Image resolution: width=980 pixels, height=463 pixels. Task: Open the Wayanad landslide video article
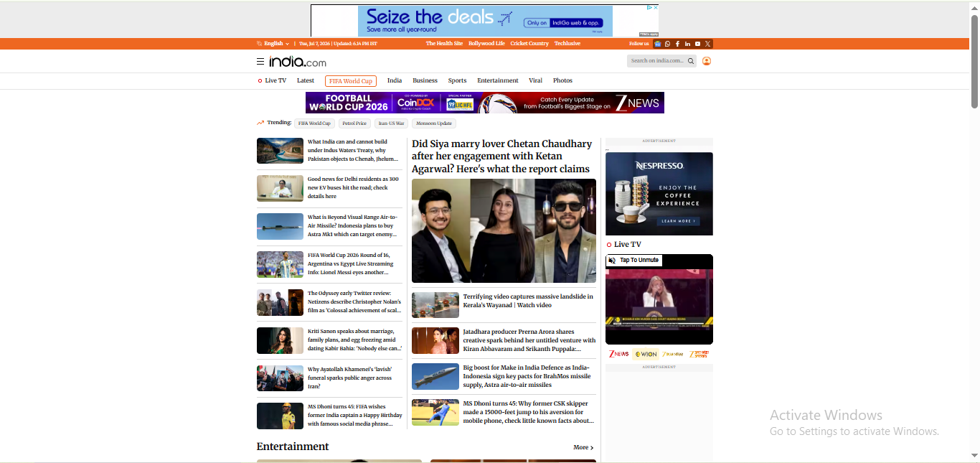528,301
